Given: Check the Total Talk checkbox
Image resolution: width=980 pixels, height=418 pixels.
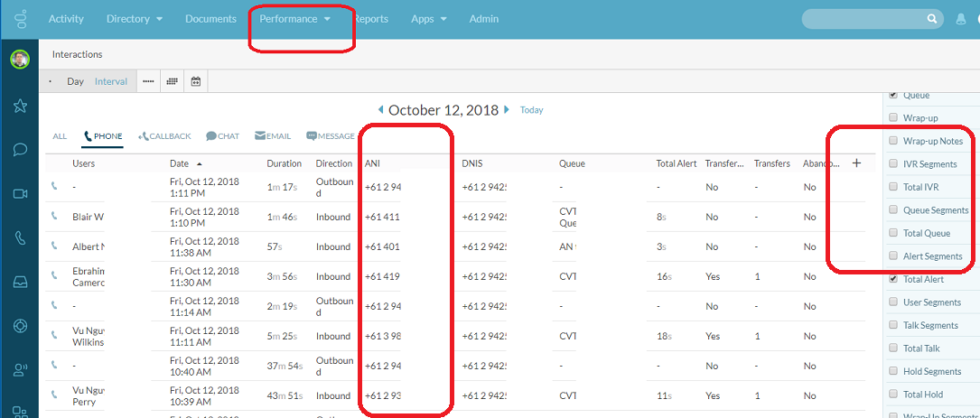Looking at the screenshot, I should pos(893,348).
